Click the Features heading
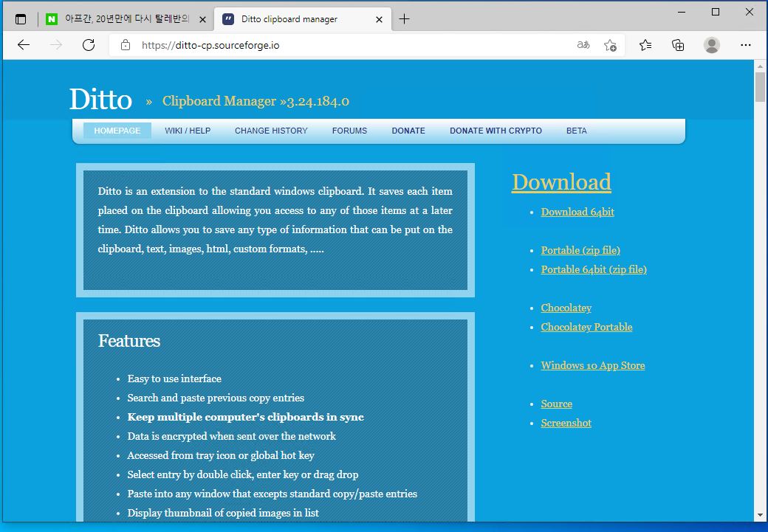The height and width of the screenshot is (532, 768). 128,341
